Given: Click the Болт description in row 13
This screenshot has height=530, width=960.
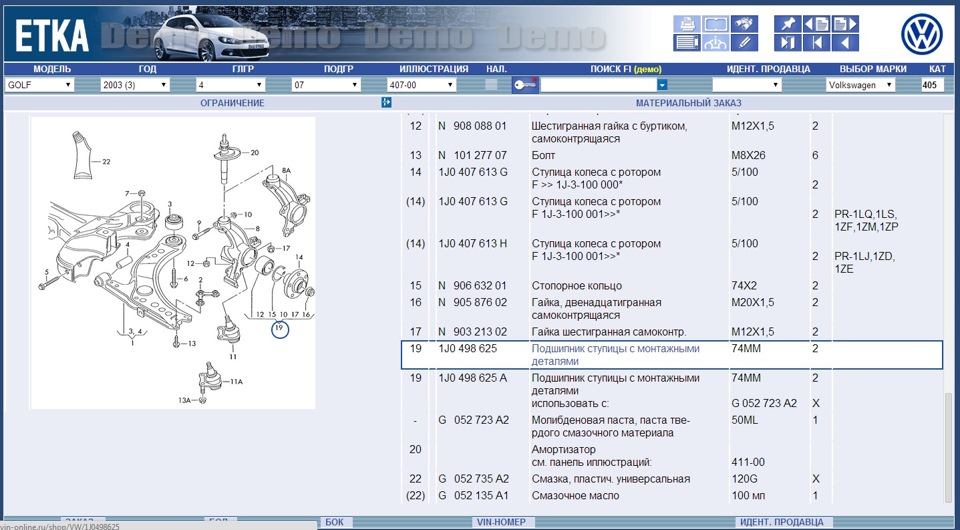Looking at the screenshot, I should coord(543,155).
